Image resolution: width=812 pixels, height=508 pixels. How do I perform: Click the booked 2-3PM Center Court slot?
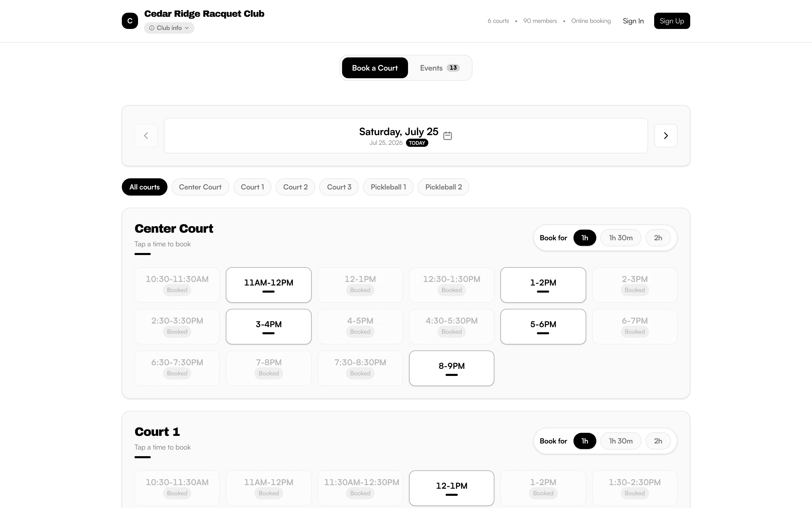pos(634,285)
